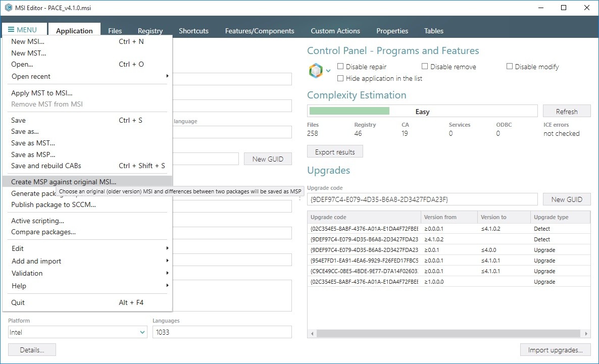Tick the Disable remove checkbox
Viewport: 599px width, 364px height.
coord(424,67)
